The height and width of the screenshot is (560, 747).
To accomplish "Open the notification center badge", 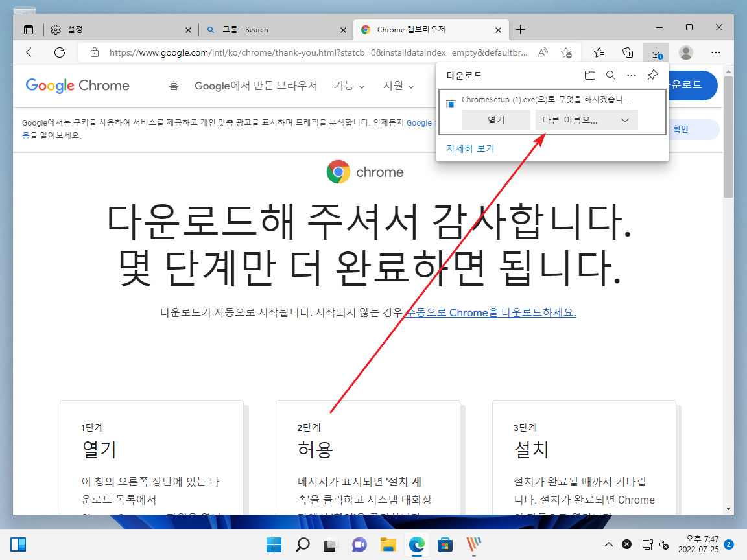I will tap(728, 544).
